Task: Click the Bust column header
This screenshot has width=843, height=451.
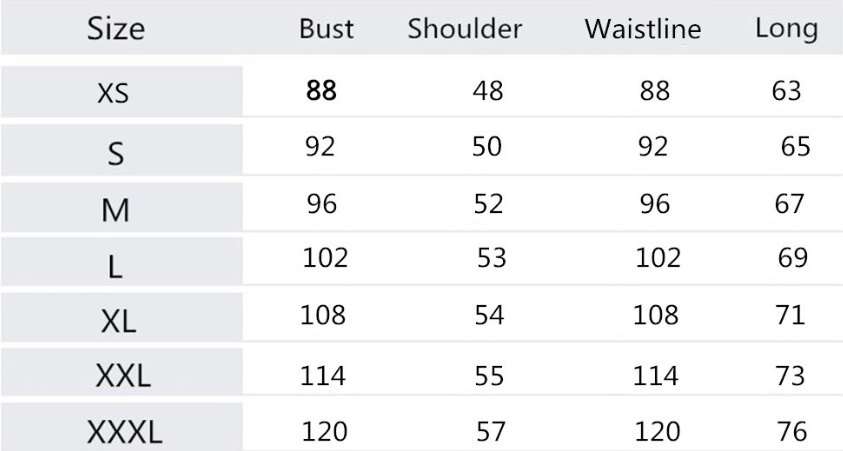Action: point(326,29)
